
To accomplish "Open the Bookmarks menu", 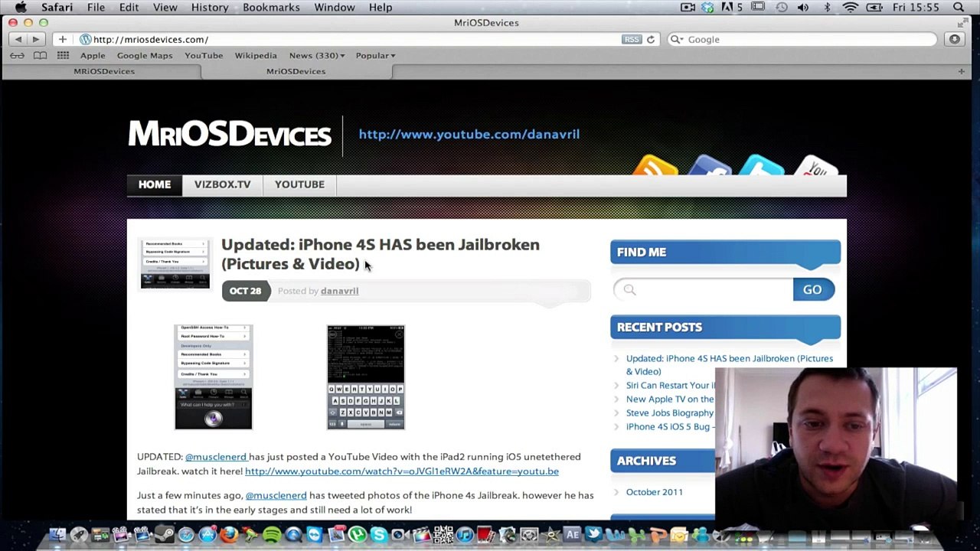I will [271, 8].
